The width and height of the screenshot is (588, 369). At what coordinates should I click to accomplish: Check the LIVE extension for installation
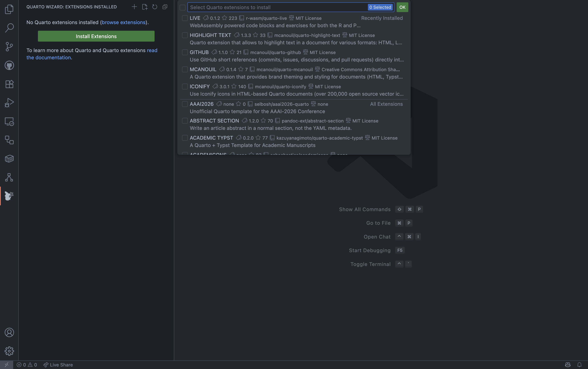185,18
